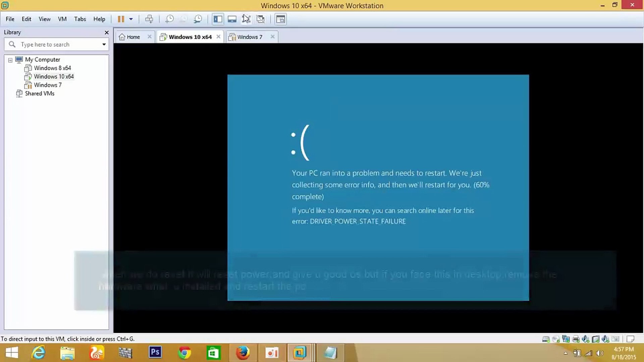Click the printer device status icon
Viewport: 644px width, 362px height.
pyautogui.click(x=576, y=339)
